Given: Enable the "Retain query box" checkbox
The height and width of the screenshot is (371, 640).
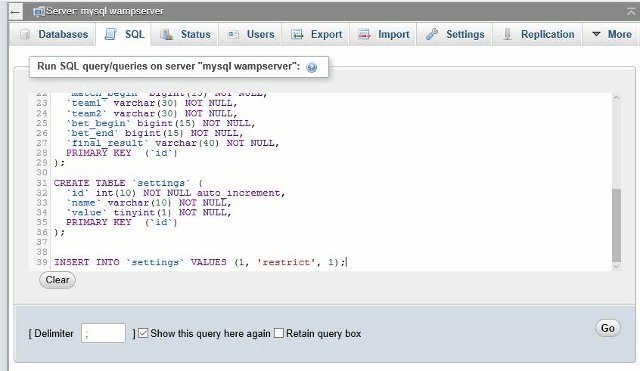Looking at the screenshot, I should (x=279, y=333).
